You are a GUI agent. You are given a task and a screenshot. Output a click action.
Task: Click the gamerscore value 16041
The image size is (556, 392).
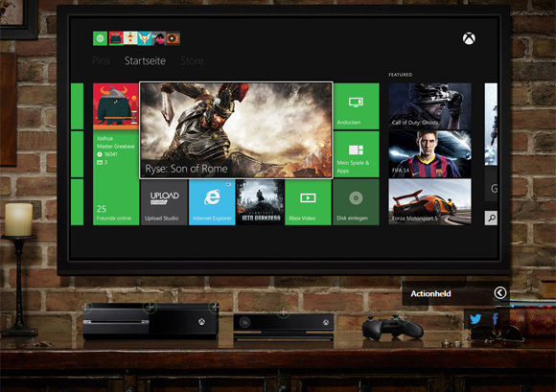(x=110, y=154)
